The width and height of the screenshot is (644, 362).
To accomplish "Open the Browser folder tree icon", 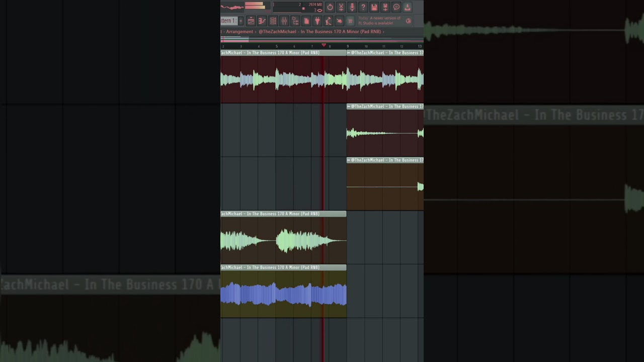I will tap(295, 21).
